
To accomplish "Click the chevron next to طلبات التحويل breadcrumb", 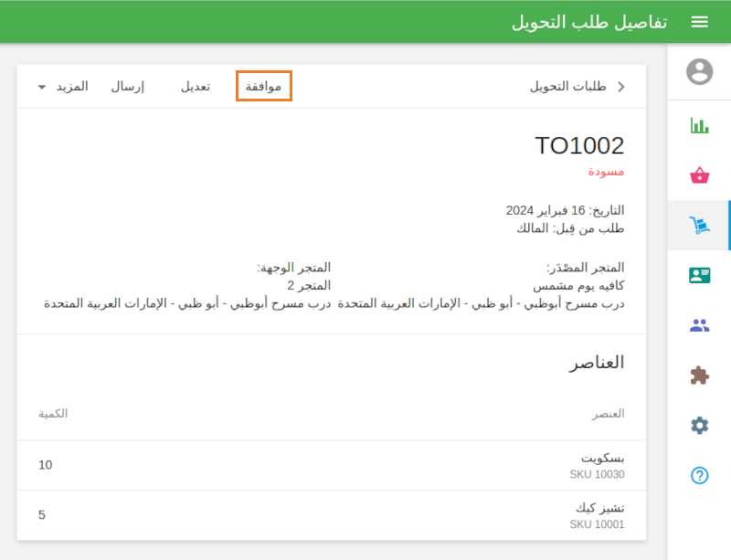I will click(x=620, y=85).
